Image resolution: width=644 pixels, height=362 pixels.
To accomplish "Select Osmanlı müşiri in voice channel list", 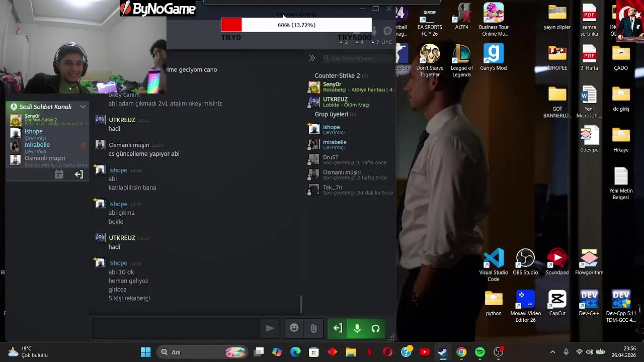I will pyautogui.click(x=45, y=158).
